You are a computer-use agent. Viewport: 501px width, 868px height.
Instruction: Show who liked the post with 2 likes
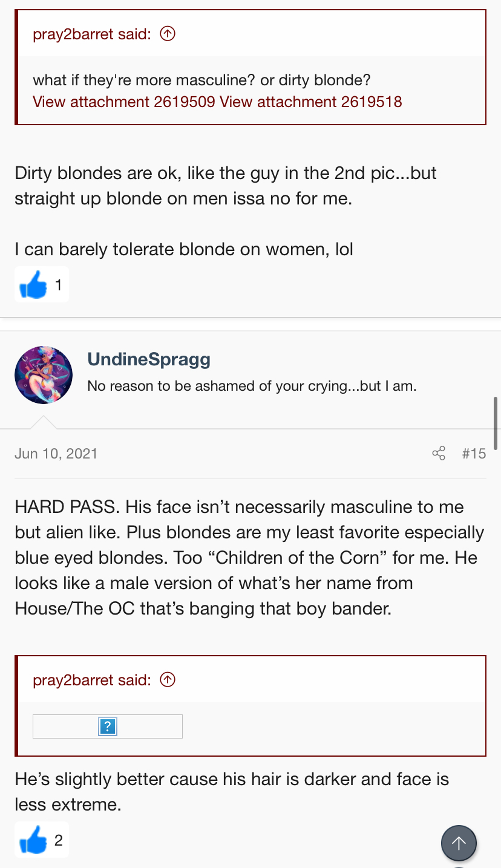coord(59,840)
